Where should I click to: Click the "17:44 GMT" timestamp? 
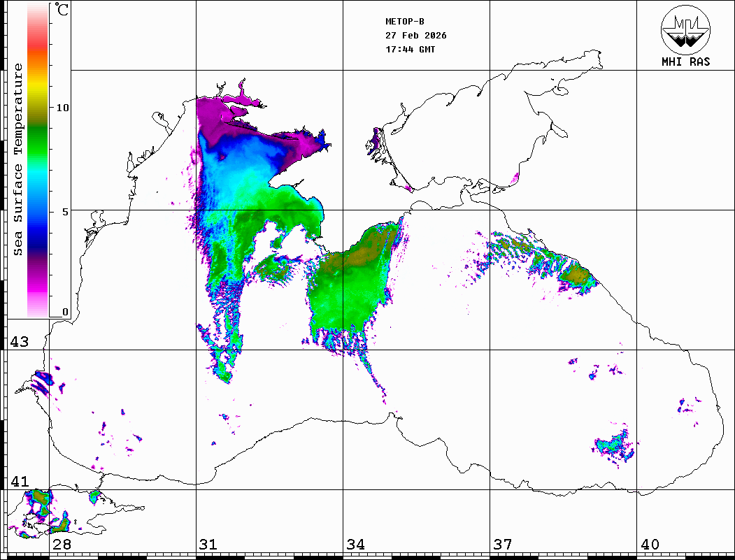click(411, 50)
